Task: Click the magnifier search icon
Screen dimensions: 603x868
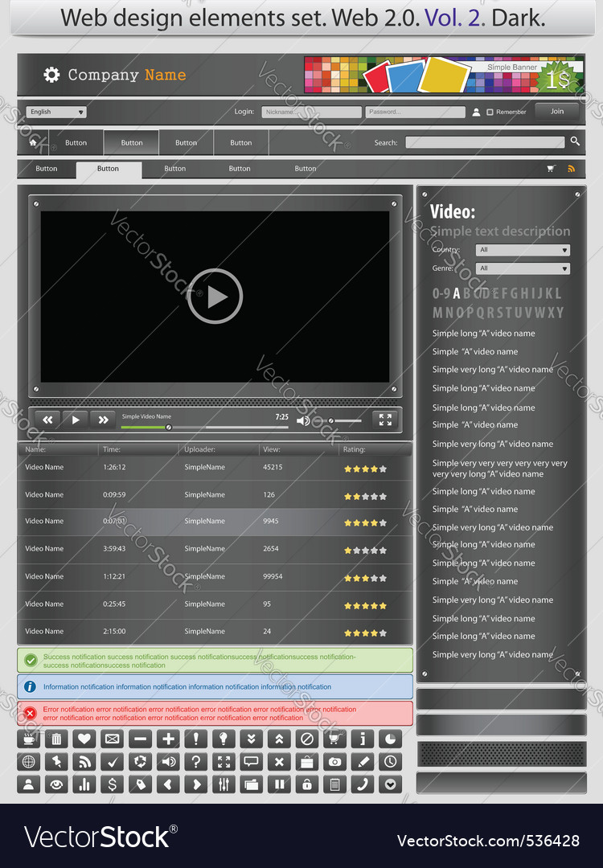Action: pos(576,141)
